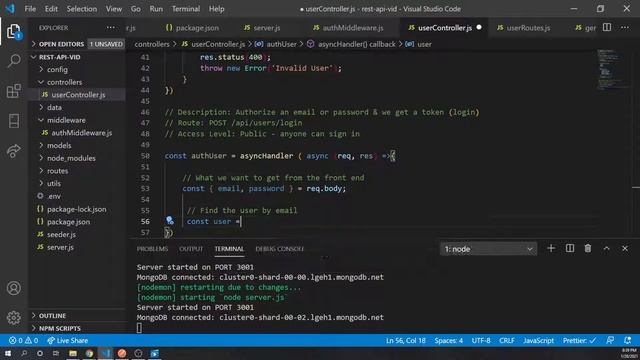This screenshot has height=360, width=640.
Task: Open the View menu
Action: 114,9
